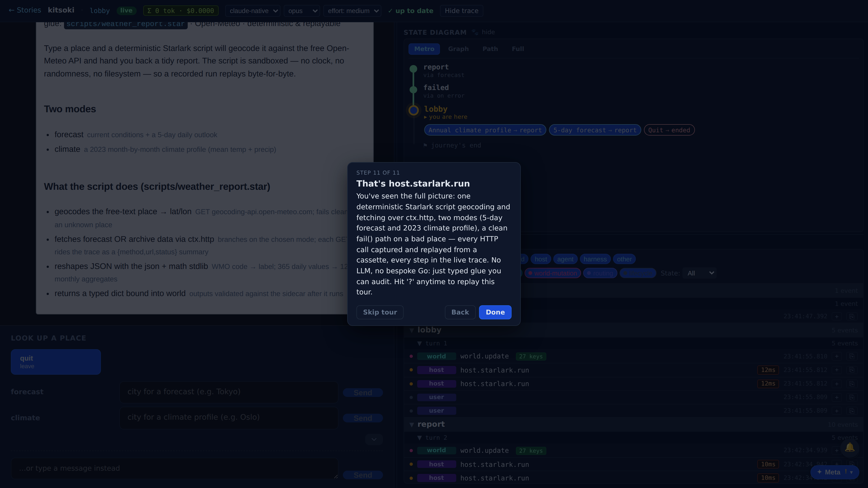Click the forecast city input field
This screenshot has height=488, width=868.
pos(229,392)
